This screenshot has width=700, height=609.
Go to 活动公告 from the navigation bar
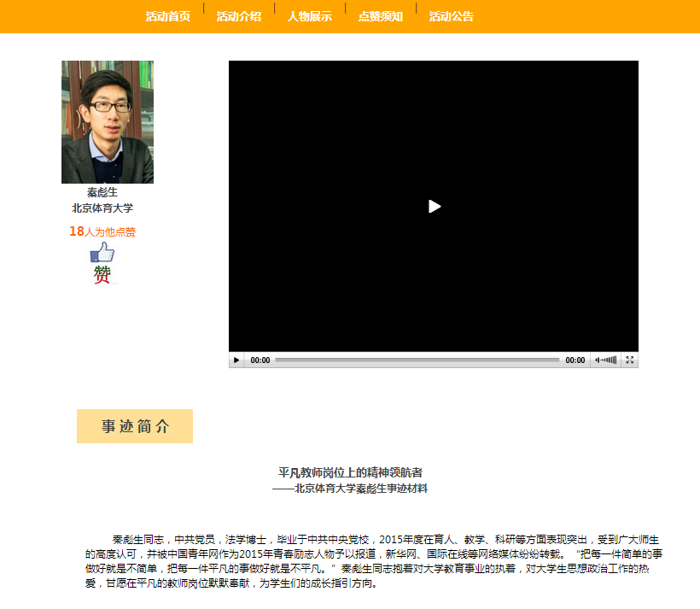[x=450, y=16]
